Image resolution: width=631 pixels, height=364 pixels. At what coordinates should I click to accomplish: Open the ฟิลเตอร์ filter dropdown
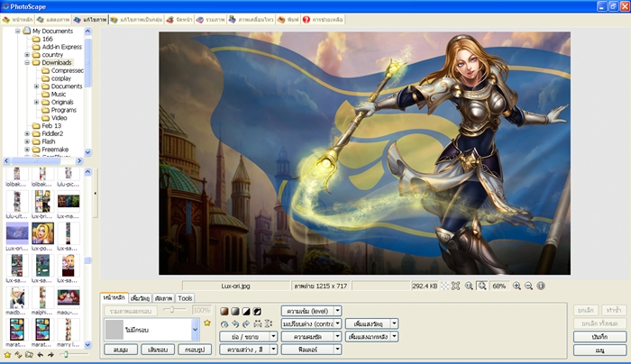tap(337, 349)
